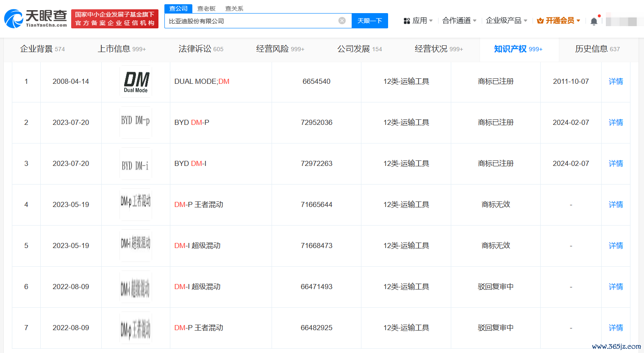
Task: Open the 经营风险 tab
Action: (x=280, y=49)
